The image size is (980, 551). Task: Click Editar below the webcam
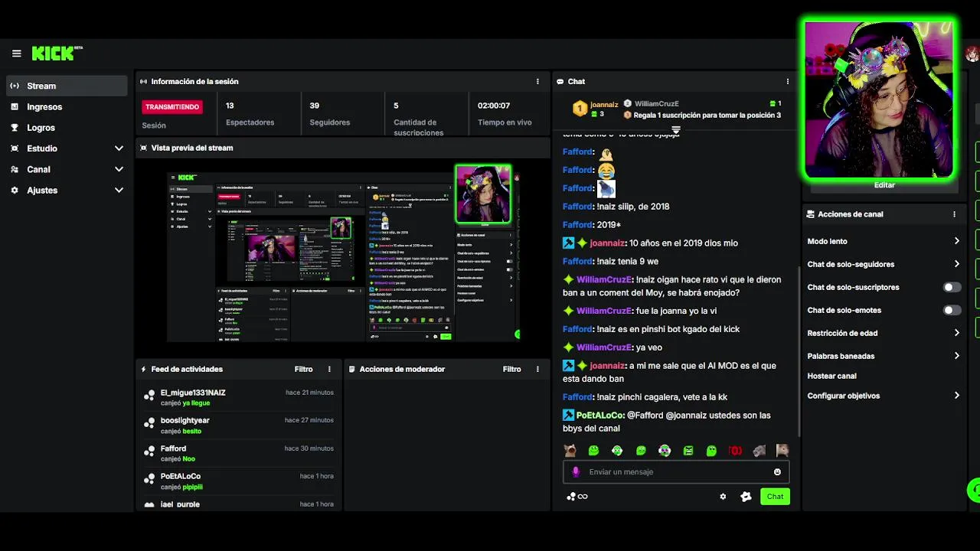(x=884, y=185)
